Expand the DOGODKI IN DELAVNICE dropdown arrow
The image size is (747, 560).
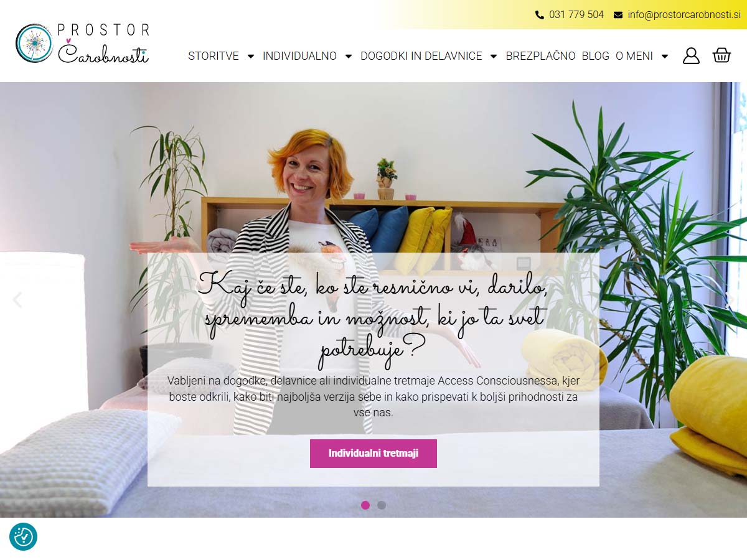click(x=494, y=56)
